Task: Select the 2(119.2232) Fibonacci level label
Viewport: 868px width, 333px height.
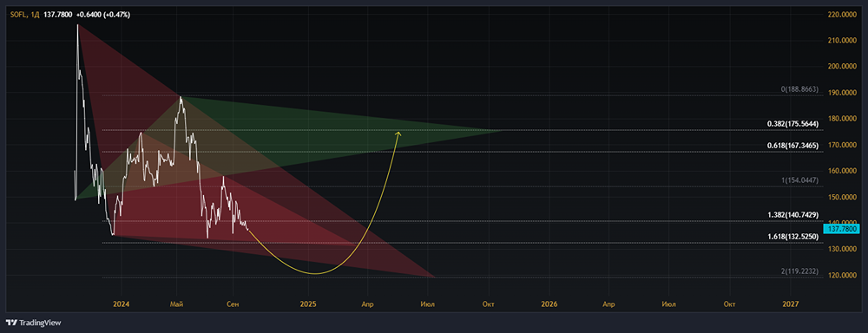Action: click(800, 271)
